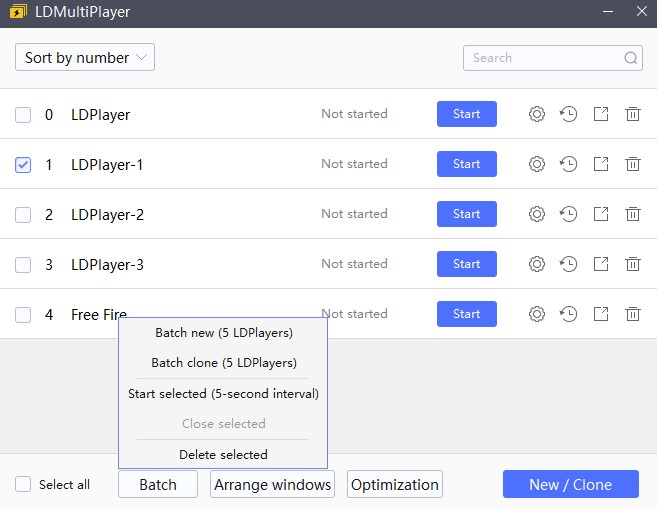The width and height of the screenshot is (657, 509).
Task: Minimize the LDMultiPlayer window
Action: (608, 12)
